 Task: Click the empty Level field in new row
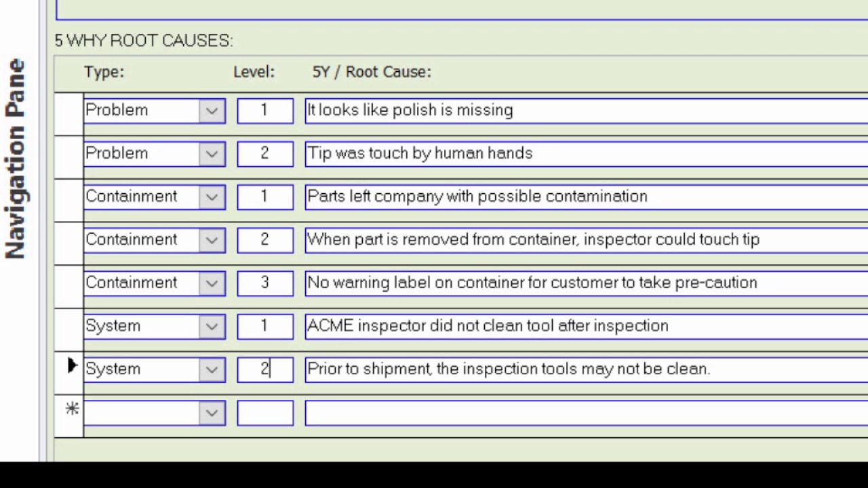(x=265, y=413)
